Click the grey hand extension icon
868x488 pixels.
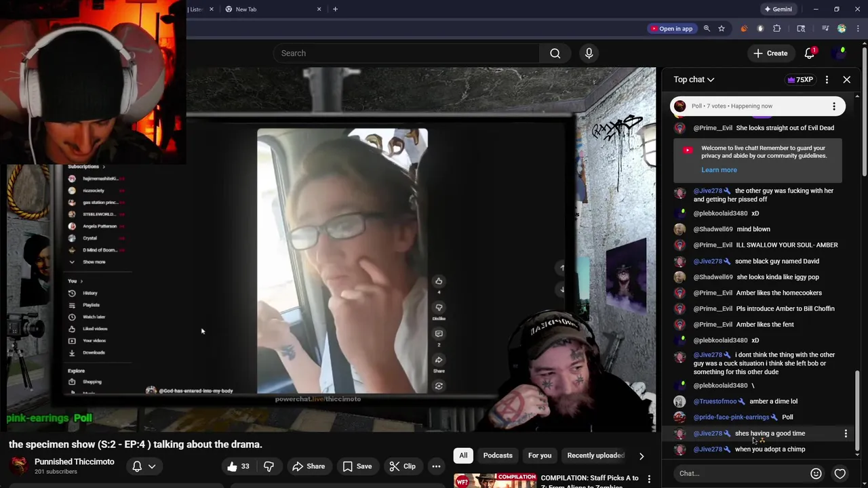(x=760, y=28)
